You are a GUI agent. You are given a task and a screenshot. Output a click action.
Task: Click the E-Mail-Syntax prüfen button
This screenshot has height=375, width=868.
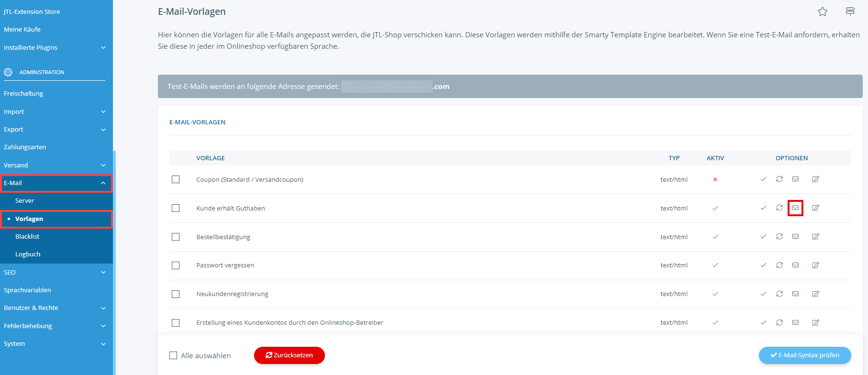pos(804,355)
